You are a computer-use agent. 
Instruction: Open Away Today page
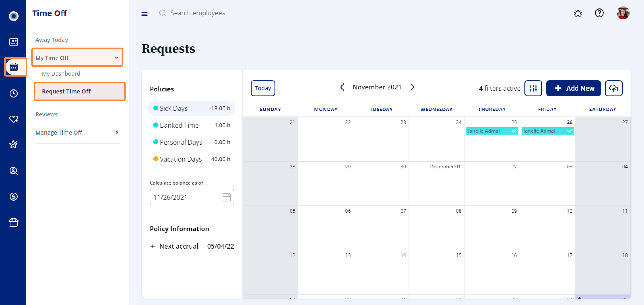pos(52,40)
